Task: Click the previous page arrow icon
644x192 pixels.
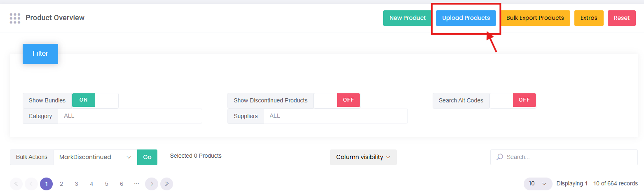Action: [x=31, y=184]
